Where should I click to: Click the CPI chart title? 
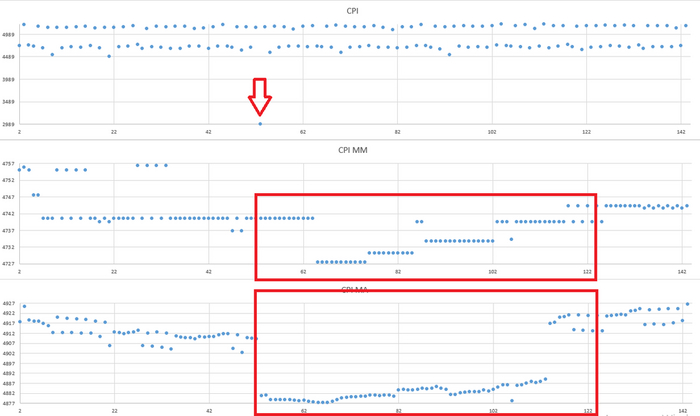pos(352,11)
